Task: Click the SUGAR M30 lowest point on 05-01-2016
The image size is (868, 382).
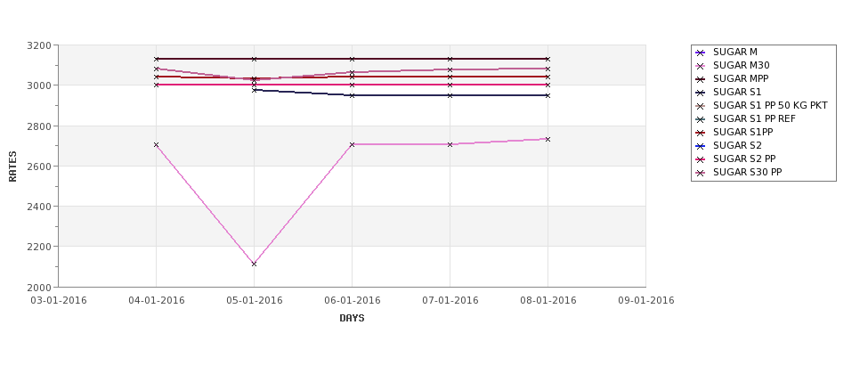Action: [254, 264]
